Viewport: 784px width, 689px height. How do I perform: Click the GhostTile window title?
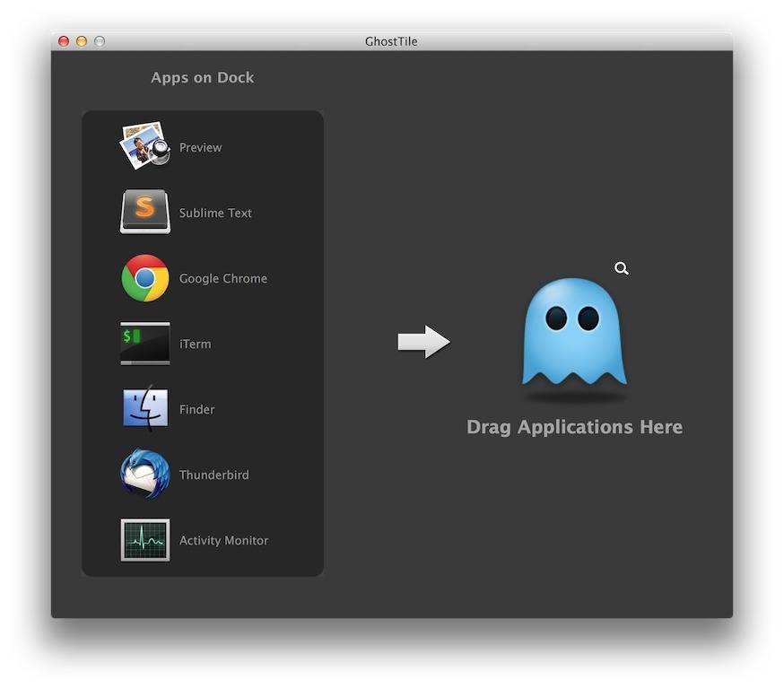[x=391, y=41]
